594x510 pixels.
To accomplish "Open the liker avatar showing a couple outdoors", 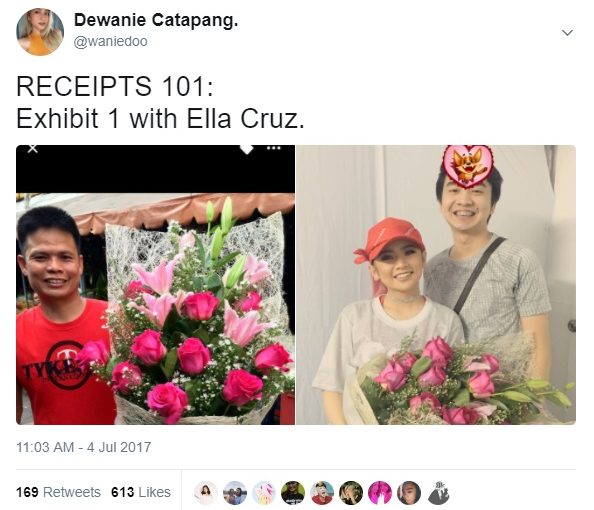I will [235, 493].
